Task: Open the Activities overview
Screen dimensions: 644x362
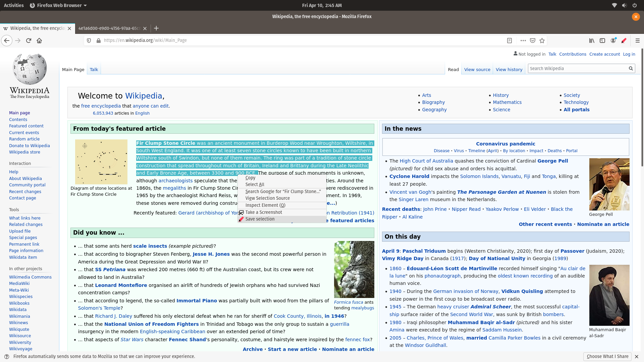Action: [x=14, y=5]
